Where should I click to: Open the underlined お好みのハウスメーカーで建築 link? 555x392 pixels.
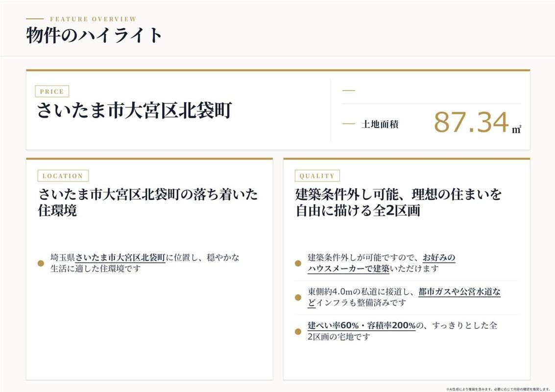tap(381, 263)
